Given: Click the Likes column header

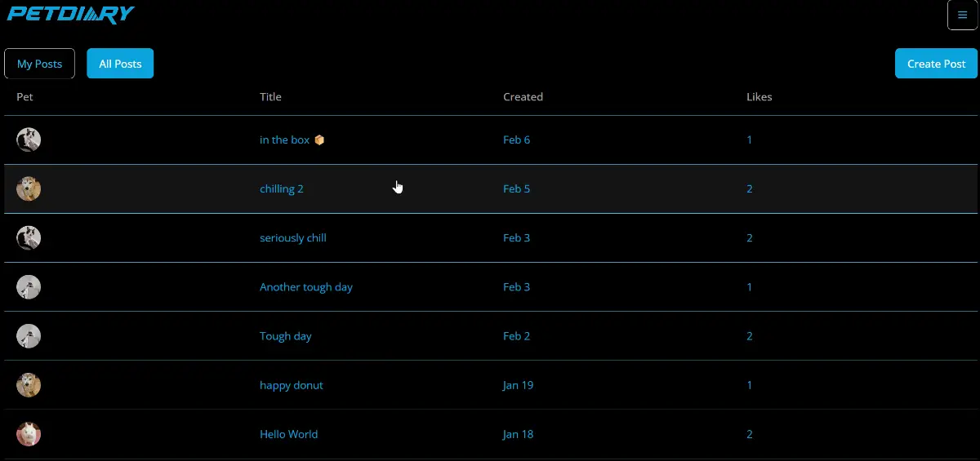Looking at the screenshot, I should click(x=759, y=97).
